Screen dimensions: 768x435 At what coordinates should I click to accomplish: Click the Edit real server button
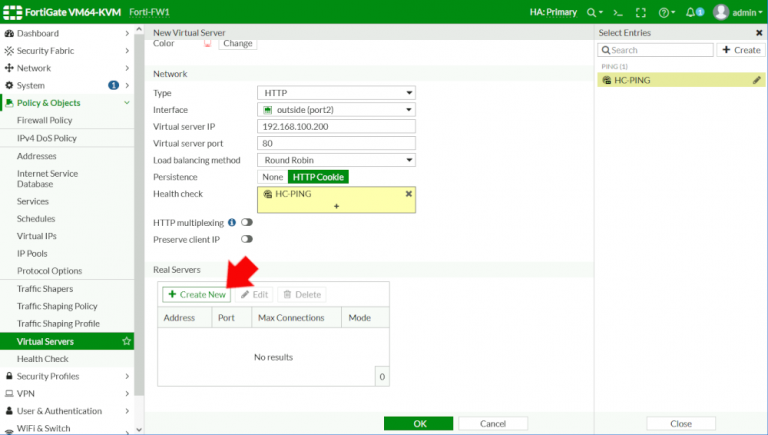pos(254,294)
